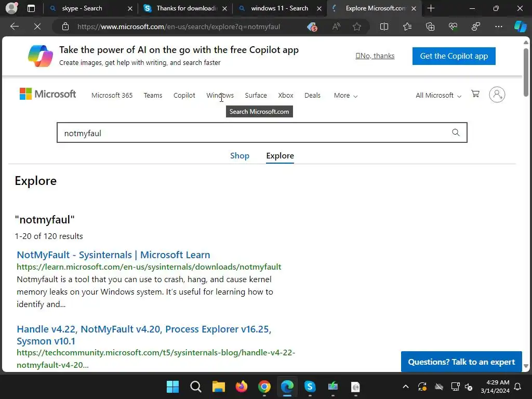Open Deals navigation item

coord(312,96)
